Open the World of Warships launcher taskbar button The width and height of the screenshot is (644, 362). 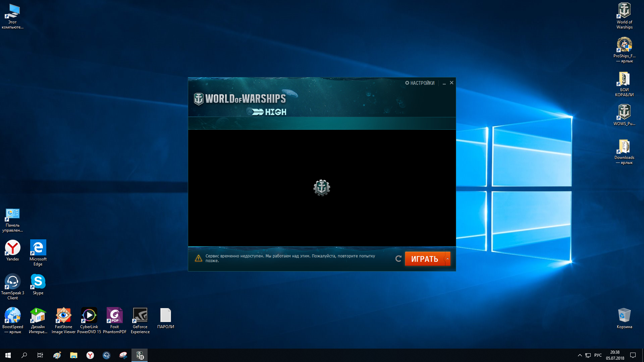140,355
